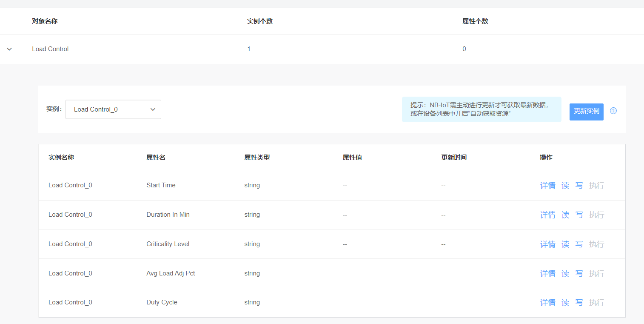Click 读 for Duration In Min

point(565,215)
